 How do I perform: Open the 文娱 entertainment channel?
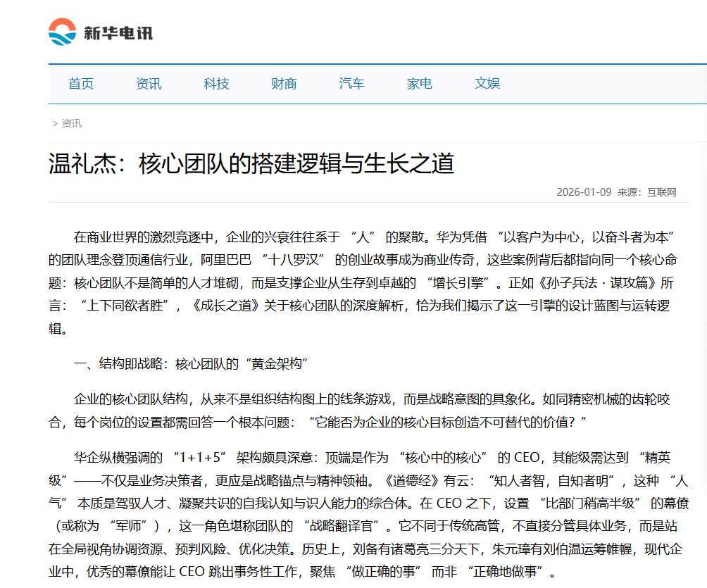(x=487, y=83)
